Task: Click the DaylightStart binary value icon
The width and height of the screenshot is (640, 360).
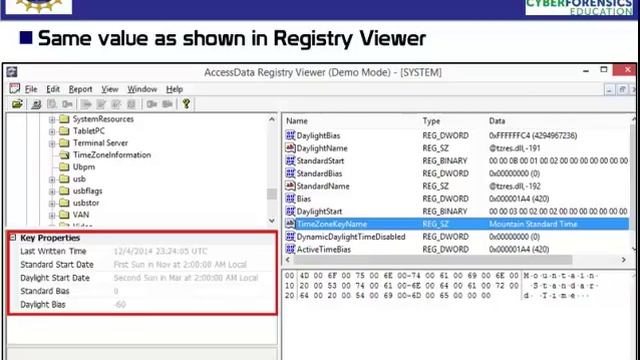Action: coord(290,211)
